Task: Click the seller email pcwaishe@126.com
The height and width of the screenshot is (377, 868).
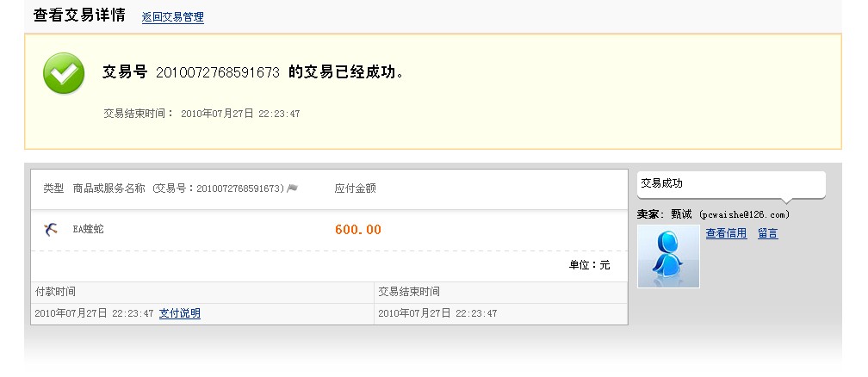Action: click(x=745, y=215)
